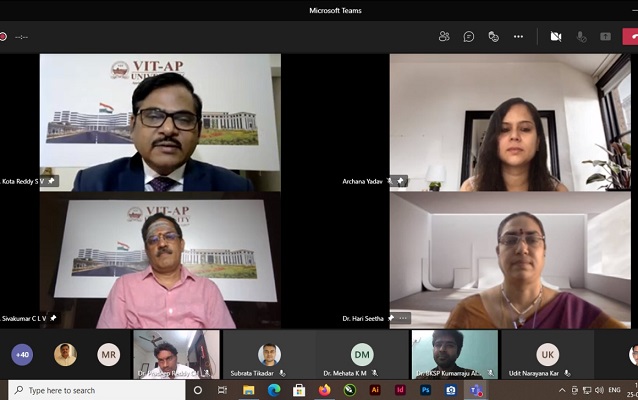The width and height of the screenshot is (638, 400).
Task: Toggle the microphone mute
Action: (581, 36)
